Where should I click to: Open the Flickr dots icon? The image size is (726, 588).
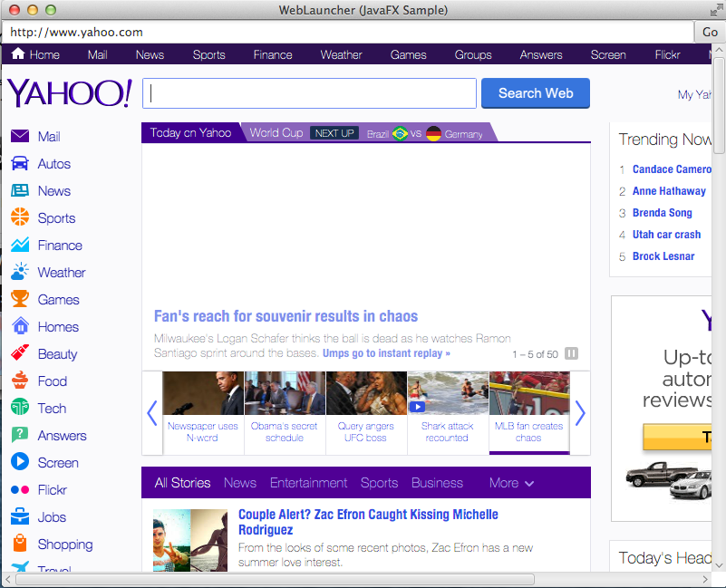click(20, 490)
